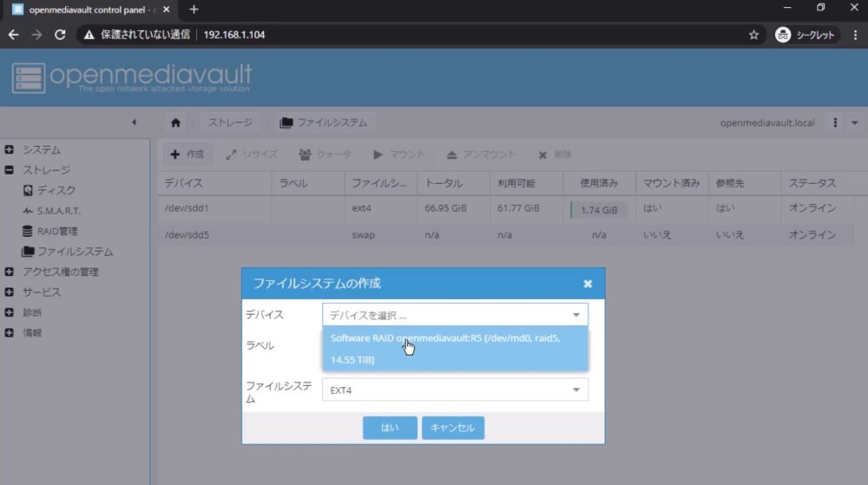Click the キャンセル button

[452, 428]
